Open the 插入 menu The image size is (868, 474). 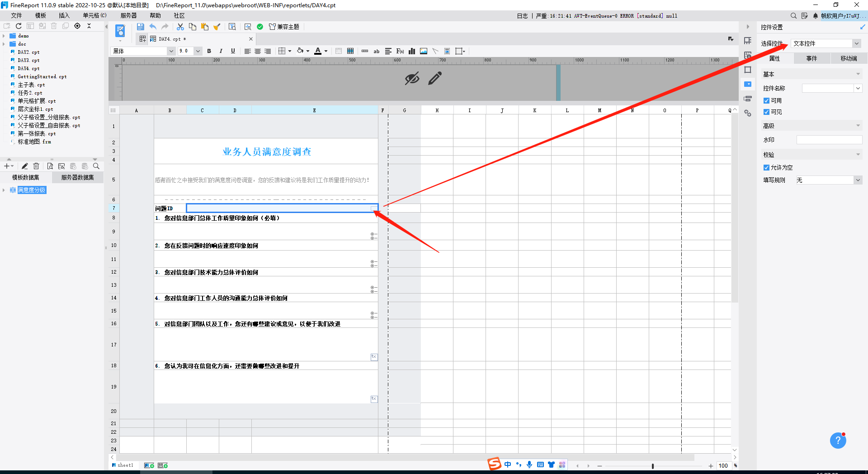[x=64, y=15]
